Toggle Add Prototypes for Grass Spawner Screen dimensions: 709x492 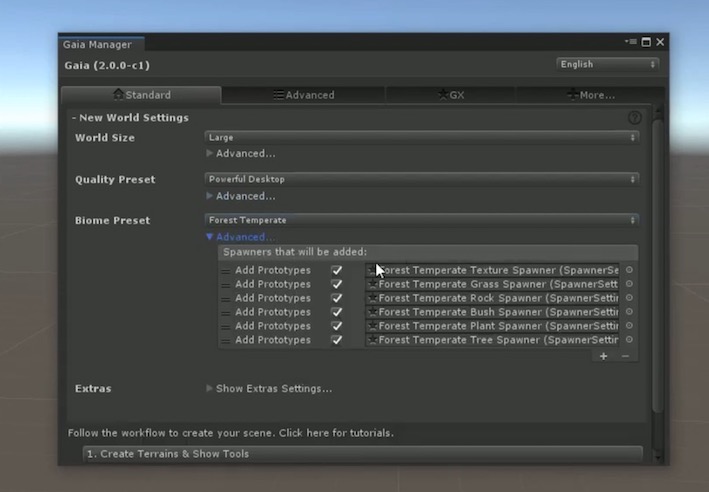point(337,284)
